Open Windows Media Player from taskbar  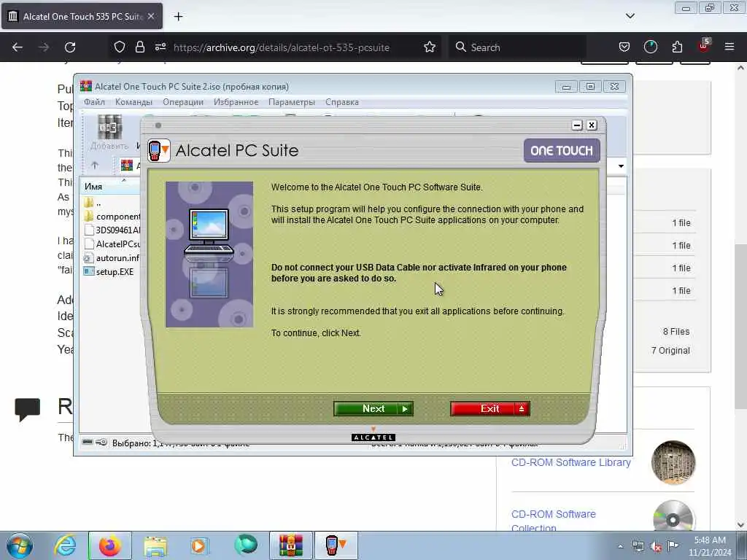[x=199, y=545]
